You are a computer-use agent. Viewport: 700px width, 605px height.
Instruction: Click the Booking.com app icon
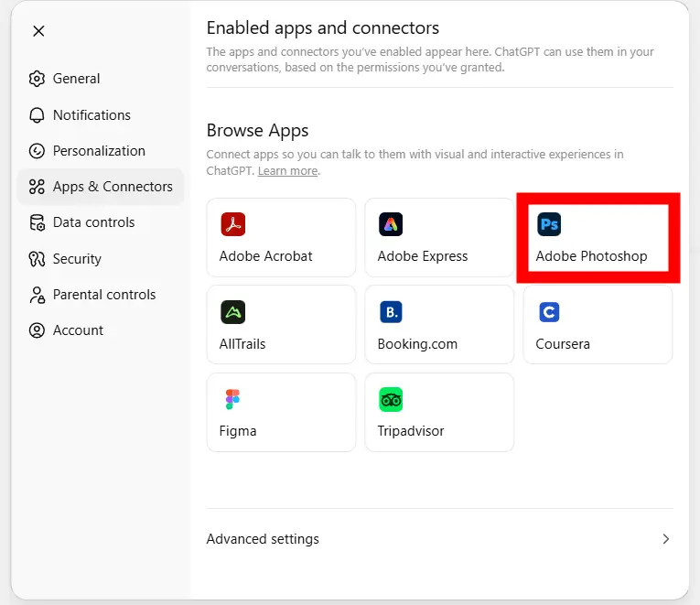[391, 312]
